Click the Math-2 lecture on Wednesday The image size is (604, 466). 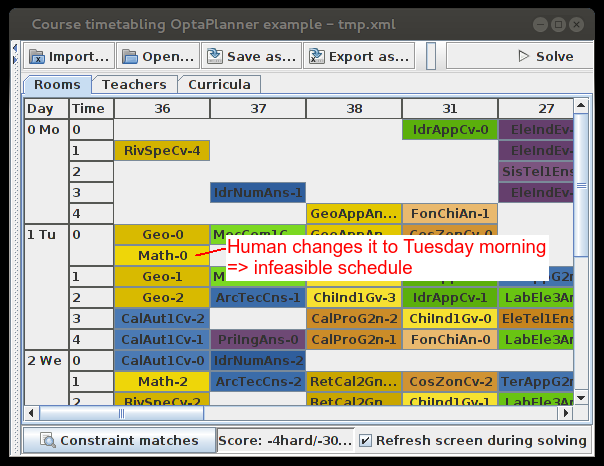(x=162, y=381)
